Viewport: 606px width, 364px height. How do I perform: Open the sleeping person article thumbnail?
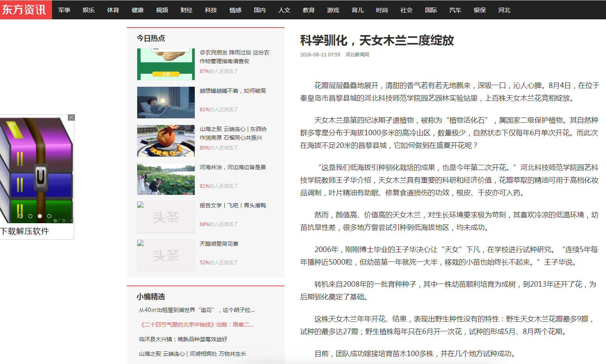[x=166, y=103]
